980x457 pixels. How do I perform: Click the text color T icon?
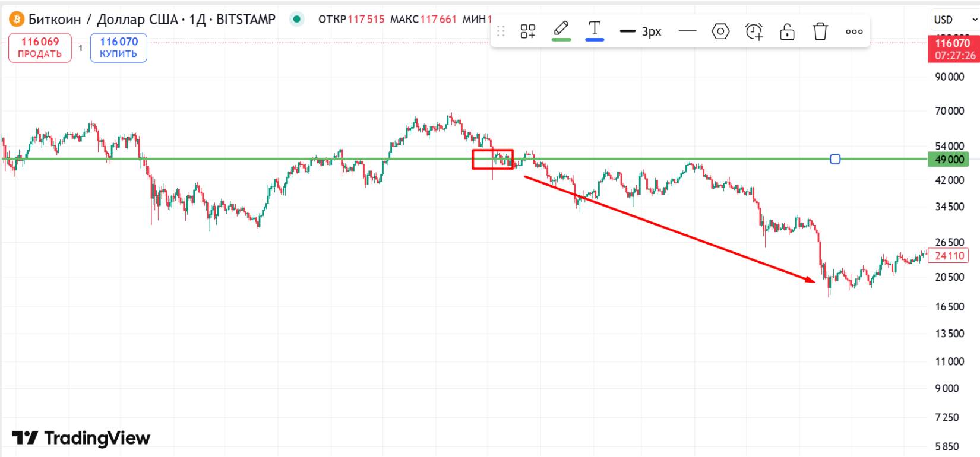(595, 30)
